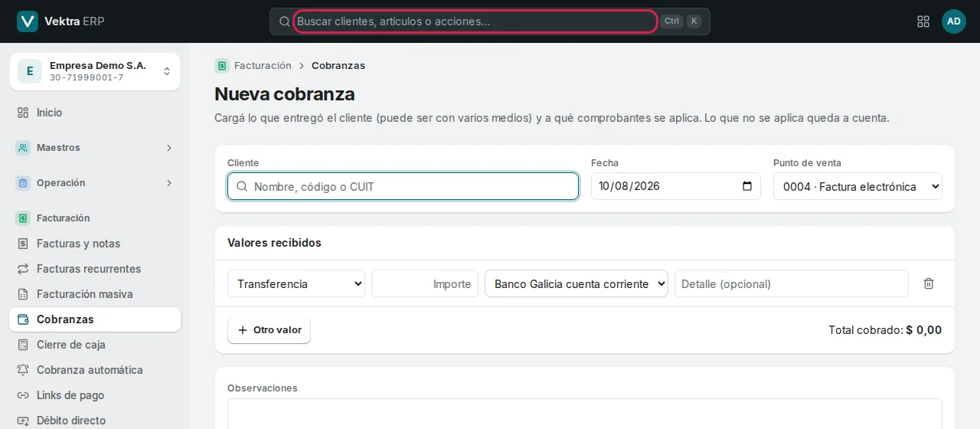Click the Otro valor button
Viewport: 980px width, 429px height.
click(269, 330)
